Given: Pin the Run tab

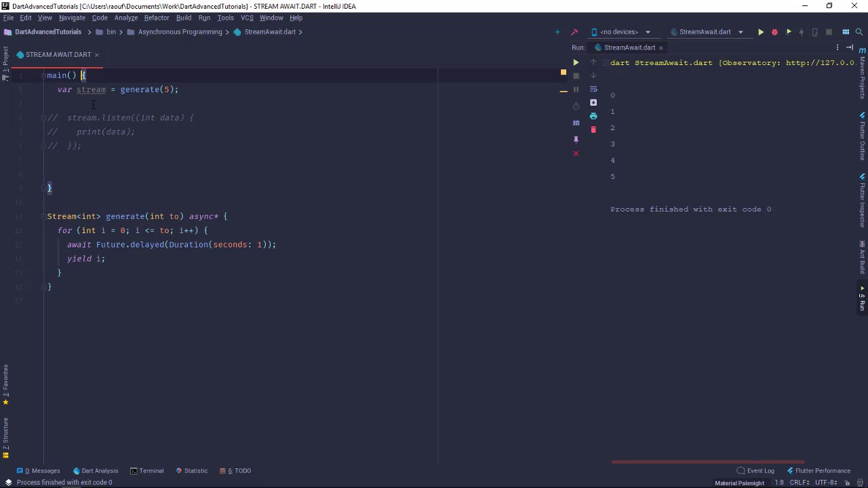Looking at the screenshot, I should tap(576, 139).
